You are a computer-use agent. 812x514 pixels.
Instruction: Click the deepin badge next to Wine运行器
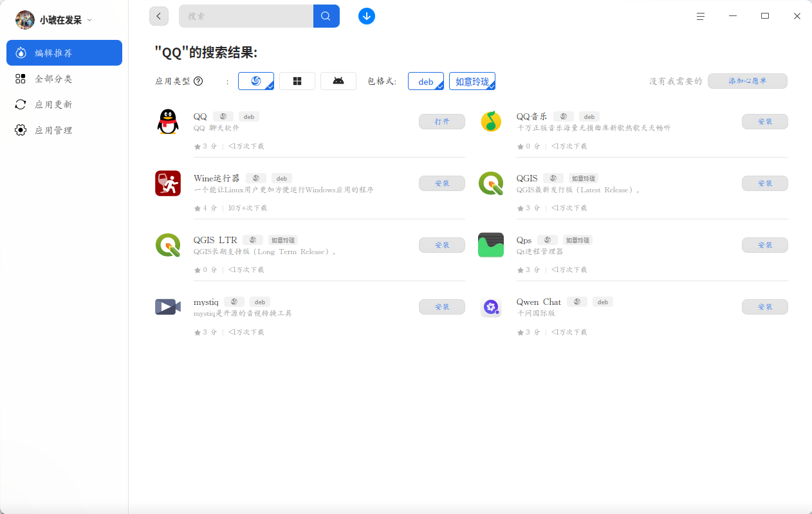click(x=256, y=178)
